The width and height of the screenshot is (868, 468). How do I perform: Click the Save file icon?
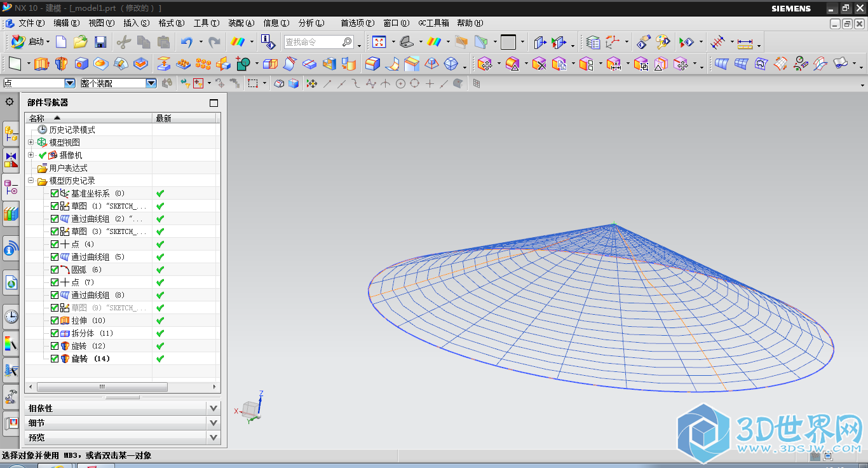coord(100,42)
